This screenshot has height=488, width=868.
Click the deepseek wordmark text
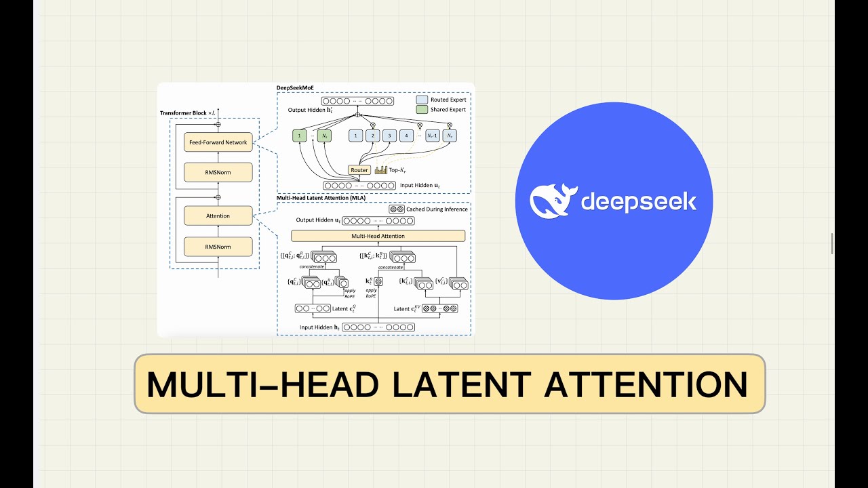coord(639,201)
